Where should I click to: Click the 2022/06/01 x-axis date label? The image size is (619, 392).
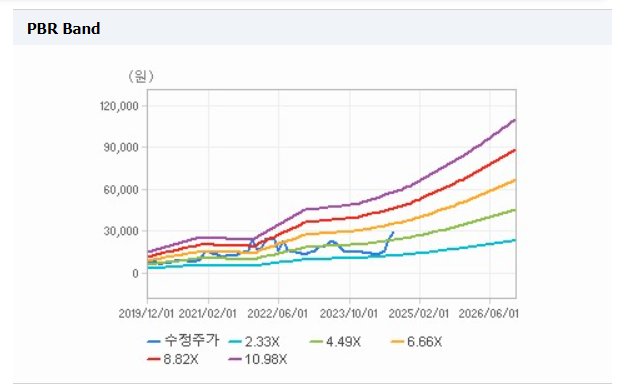tap(278, 314)
